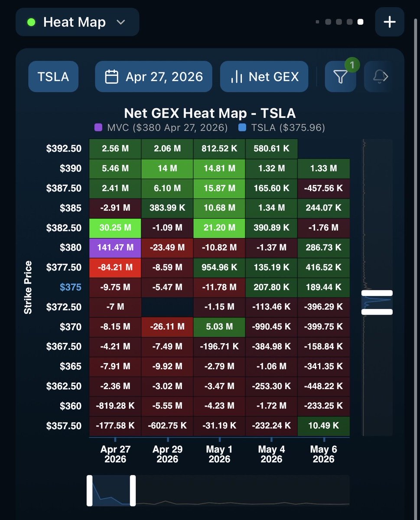Click the -23.49 M cell
The width and height of the screenshot is (420, 520).
tap(167, 248)
